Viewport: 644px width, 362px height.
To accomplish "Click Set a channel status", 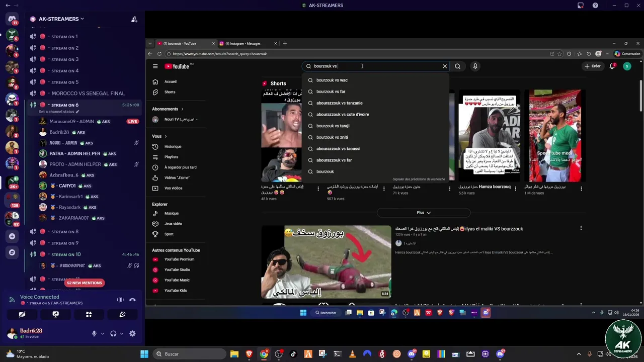I will pos(58,112).
